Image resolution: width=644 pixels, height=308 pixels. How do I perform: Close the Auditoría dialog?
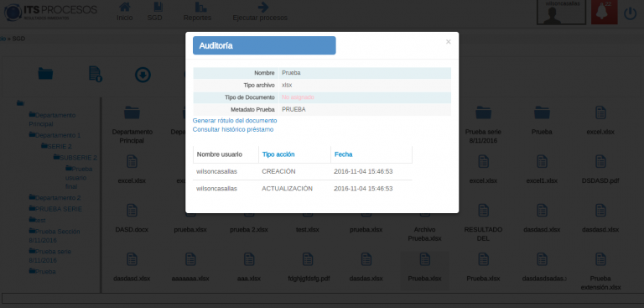click(x=448, y=41)
